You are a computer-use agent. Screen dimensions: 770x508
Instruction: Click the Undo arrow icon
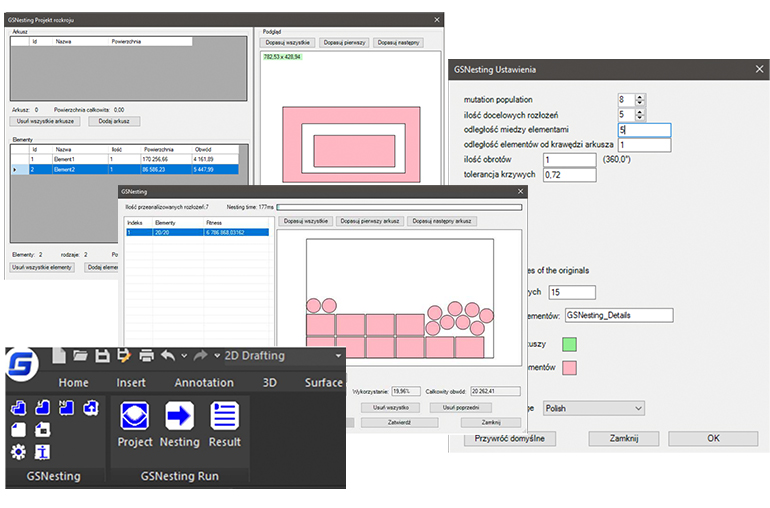167,355
